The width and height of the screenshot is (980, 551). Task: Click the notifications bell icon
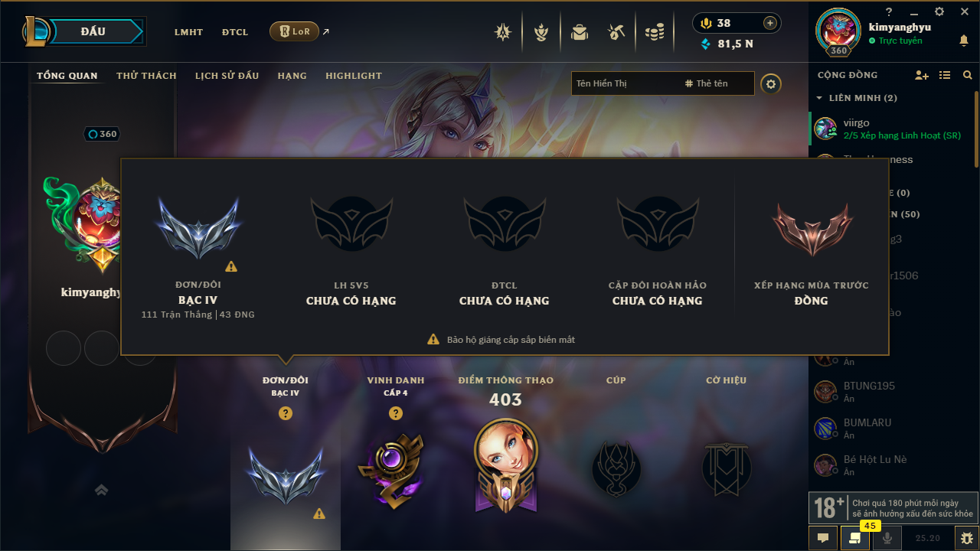pyautogui.click(x=964, y=41)
